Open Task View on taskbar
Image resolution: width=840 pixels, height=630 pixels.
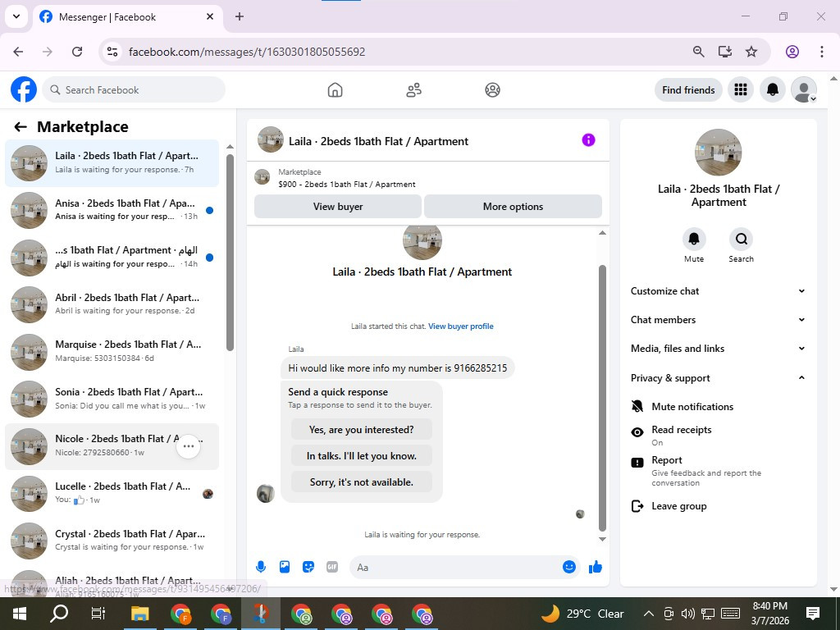[98, 614]
